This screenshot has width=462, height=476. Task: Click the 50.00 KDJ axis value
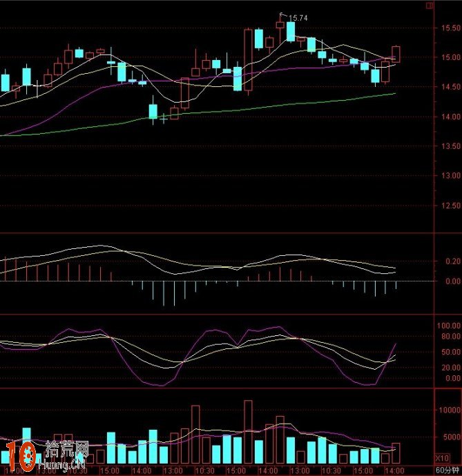pos(451,352)
